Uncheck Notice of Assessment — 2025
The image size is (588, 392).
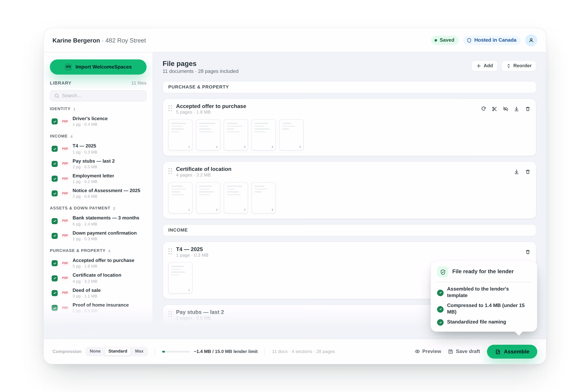(54, 193)
